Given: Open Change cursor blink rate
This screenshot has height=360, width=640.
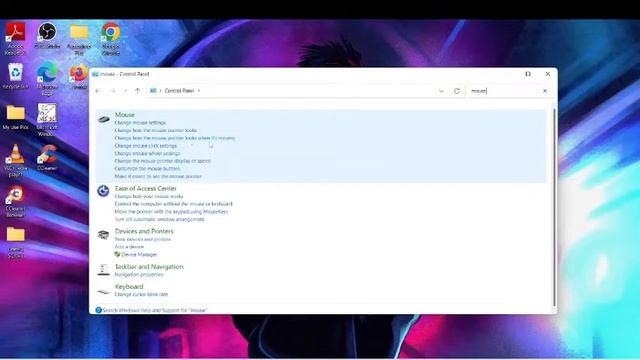Looking at the screenshot, I should click(x=141, y=294).
